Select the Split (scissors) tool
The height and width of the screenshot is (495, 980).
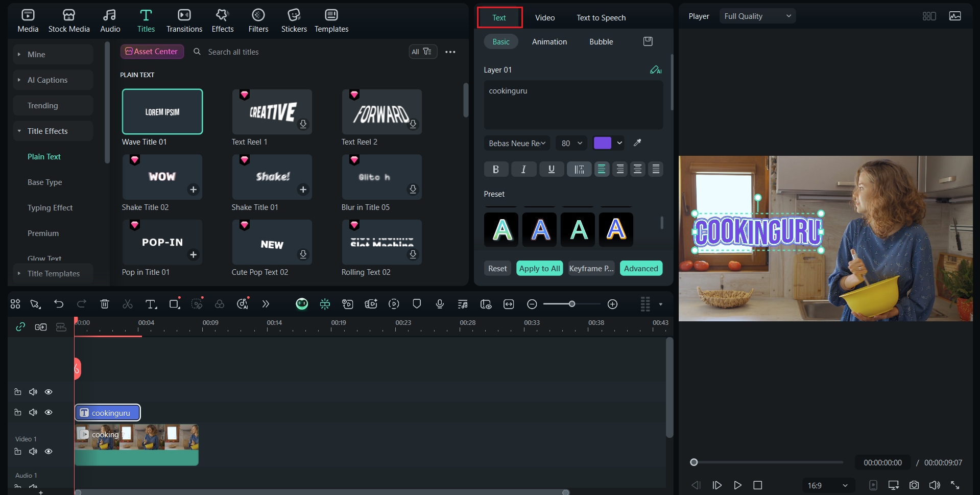pyautogui.click(x=127, y=303)
